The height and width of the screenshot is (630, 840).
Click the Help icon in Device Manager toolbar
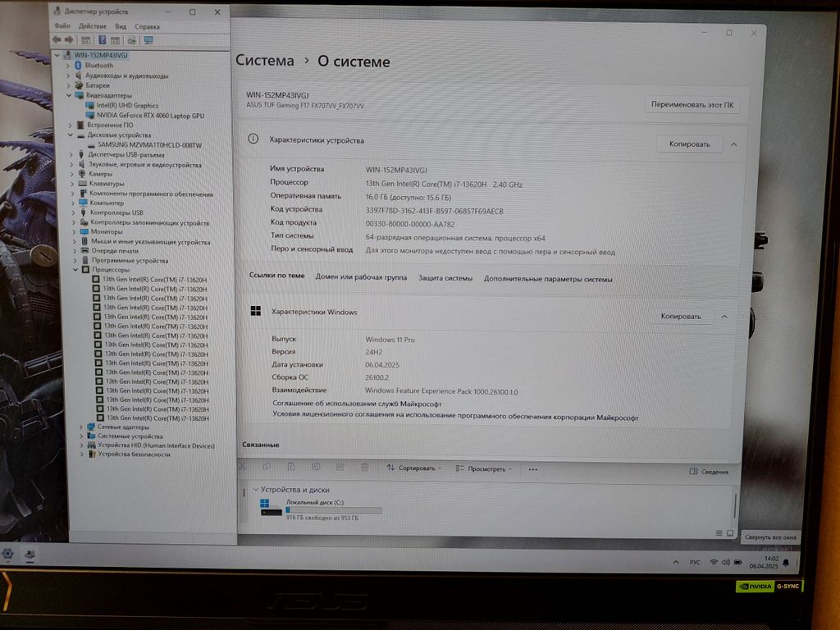click(102, 39)
